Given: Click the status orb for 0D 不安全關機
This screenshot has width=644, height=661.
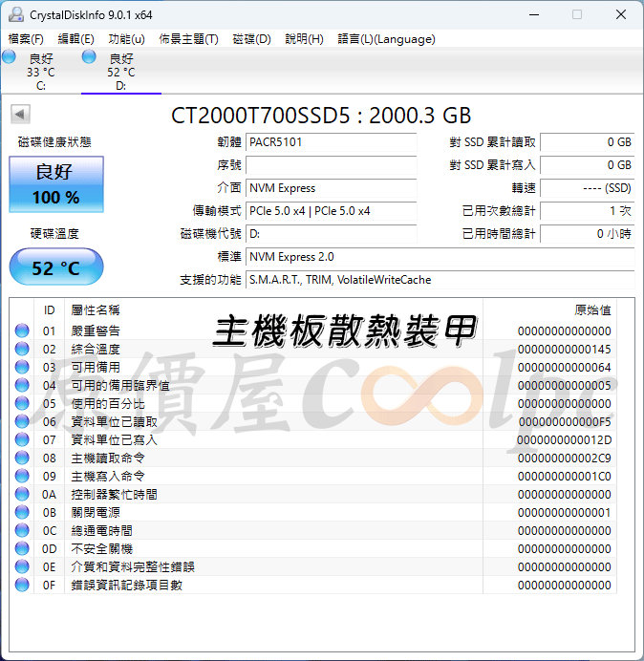Looking at the screenshot, I should click(x=22, y=548).
